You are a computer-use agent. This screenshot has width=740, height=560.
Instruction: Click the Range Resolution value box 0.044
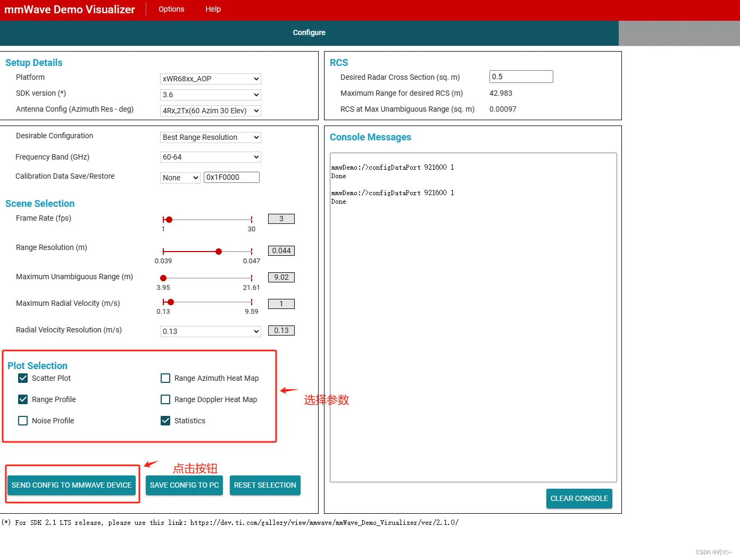tap(281, 250)
